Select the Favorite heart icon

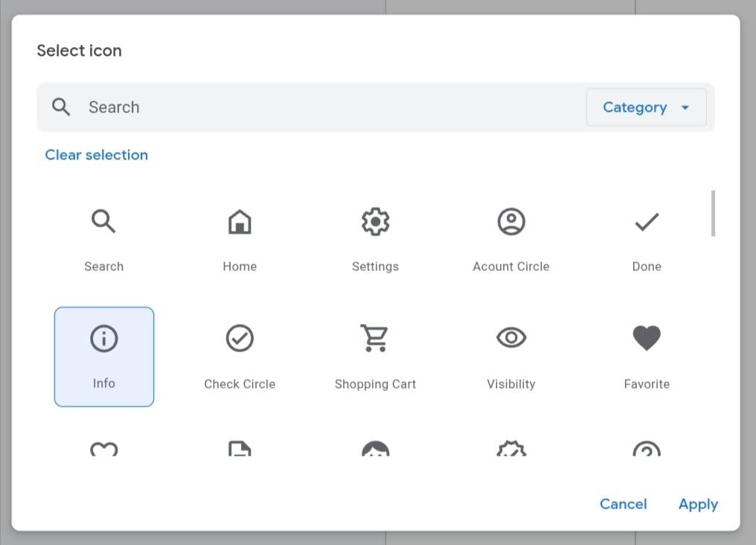647,339
